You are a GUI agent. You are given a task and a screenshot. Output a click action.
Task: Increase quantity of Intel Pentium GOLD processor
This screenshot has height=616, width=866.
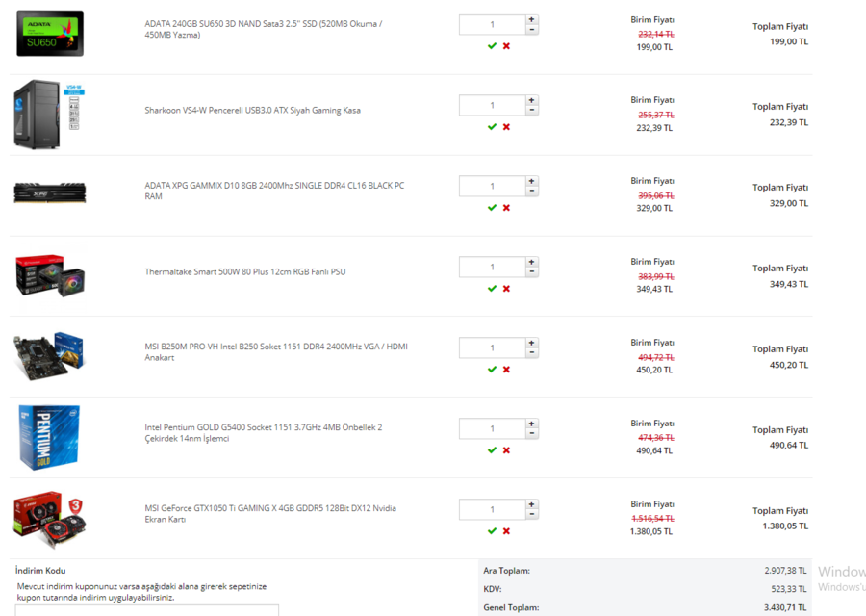531,423
